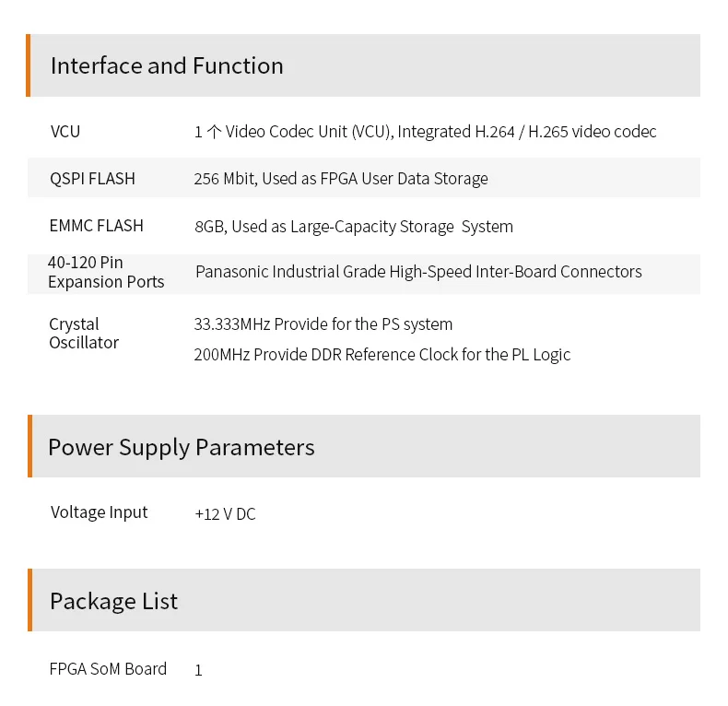Click the up-arrow character after the 1
The width and height of the screenshot is (728, 706).
point(214,132)
